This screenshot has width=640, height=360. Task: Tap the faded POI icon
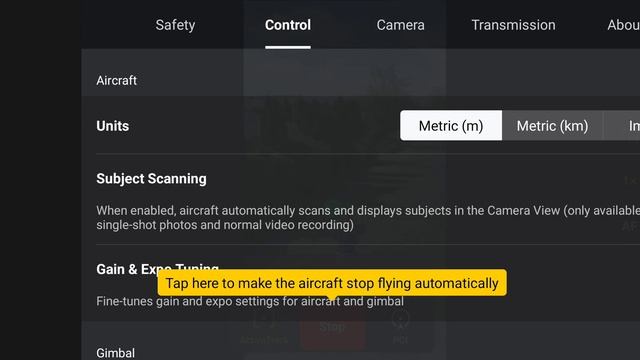[x=400, y=329]
